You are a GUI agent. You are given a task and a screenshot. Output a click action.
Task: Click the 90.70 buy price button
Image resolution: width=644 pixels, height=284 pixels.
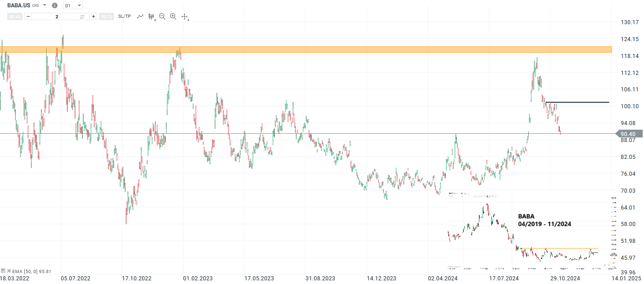tap(106, 16)
